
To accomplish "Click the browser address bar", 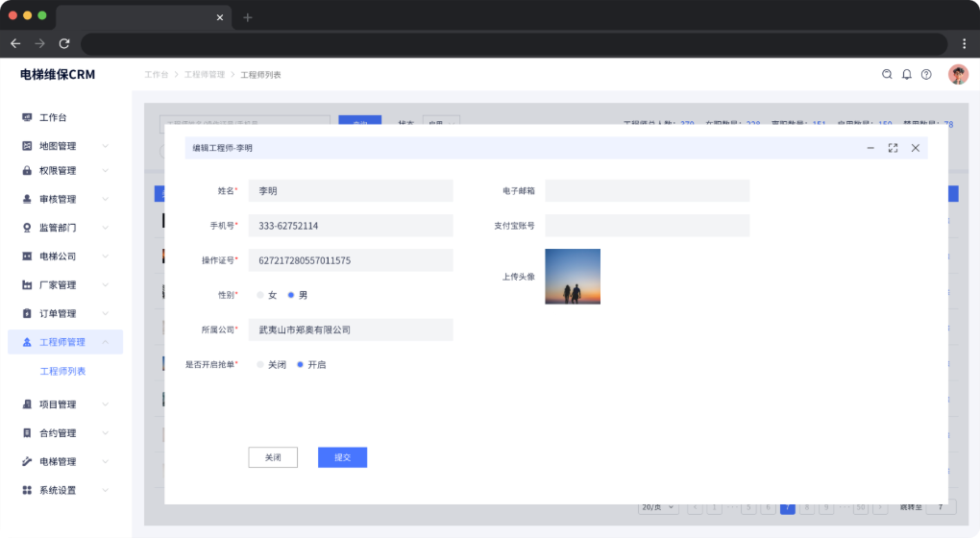I will 514,44.
